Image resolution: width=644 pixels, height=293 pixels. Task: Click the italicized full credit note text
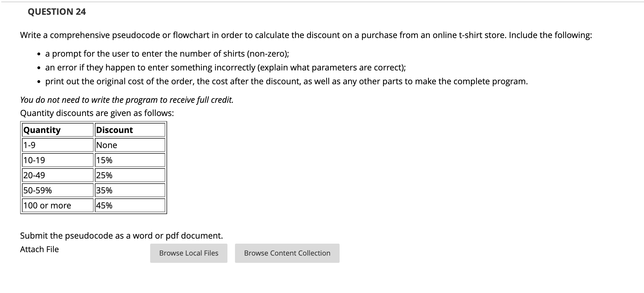click(127, 100)
